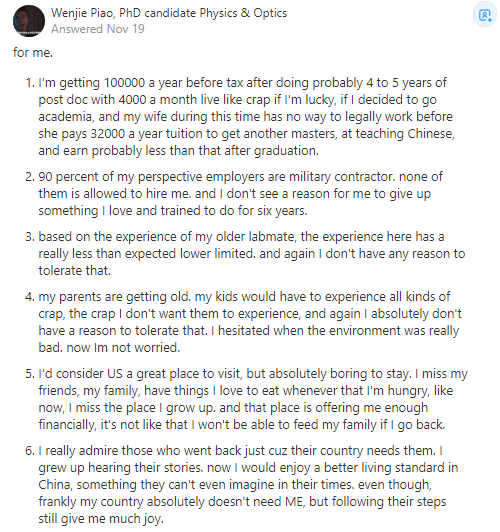Click the list marker "6."
The image size is (500, 532).
pos(30,451)
